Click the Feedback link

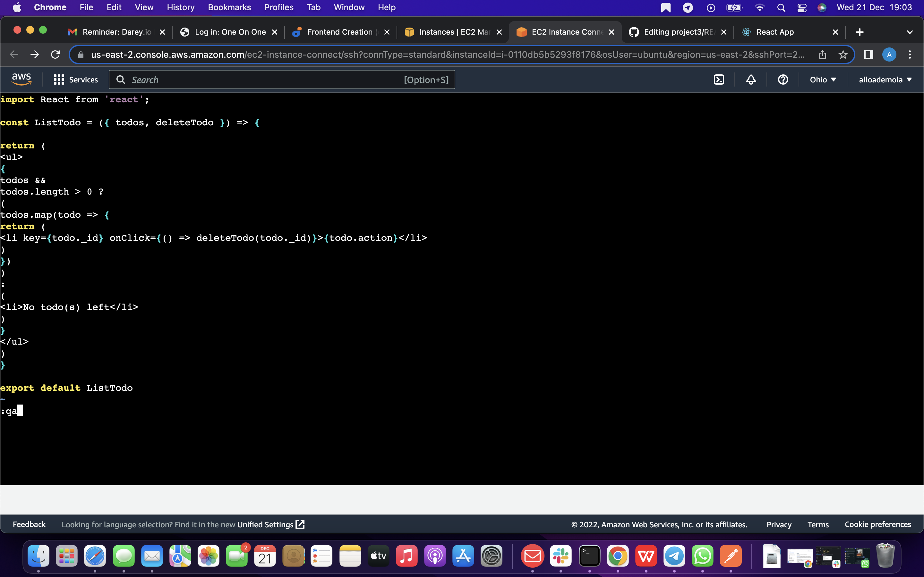[29, 524]
